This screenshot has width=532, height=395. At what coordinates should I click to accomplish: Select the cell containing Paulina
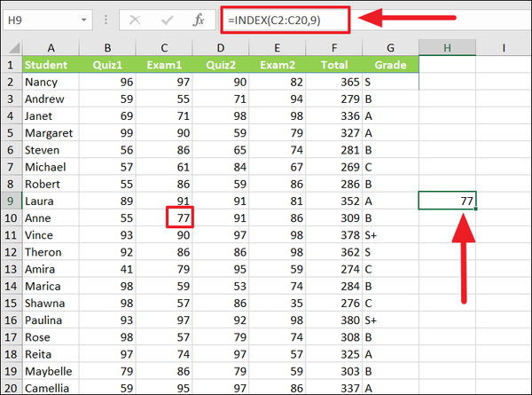(51, 320)
